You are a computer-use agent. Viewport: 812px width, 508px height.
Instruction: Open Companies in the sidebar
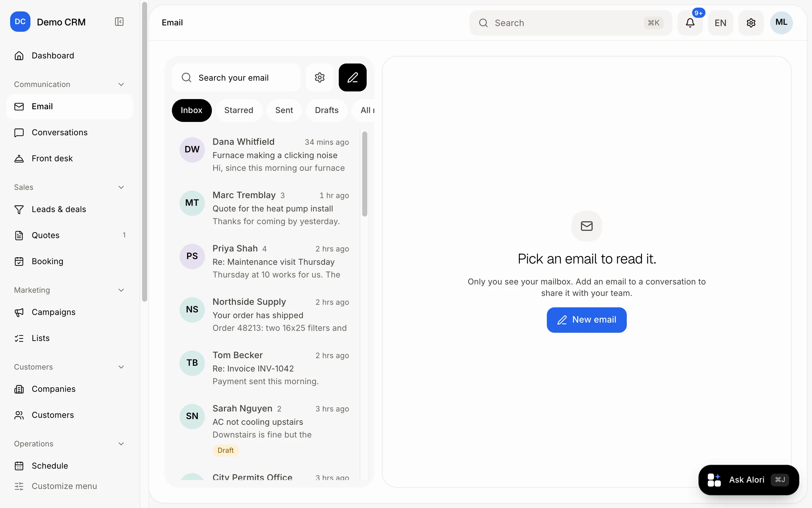coord(70,389)
